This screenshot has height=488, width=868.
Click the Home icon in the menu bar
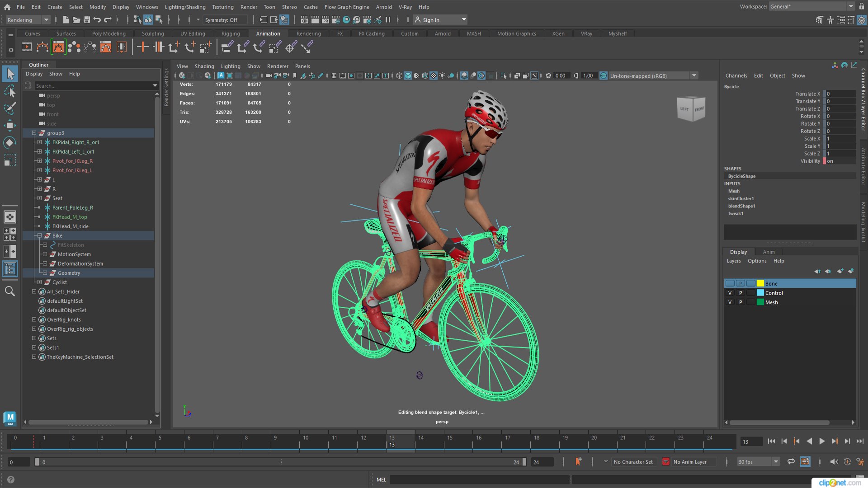[x=7, y=7]
